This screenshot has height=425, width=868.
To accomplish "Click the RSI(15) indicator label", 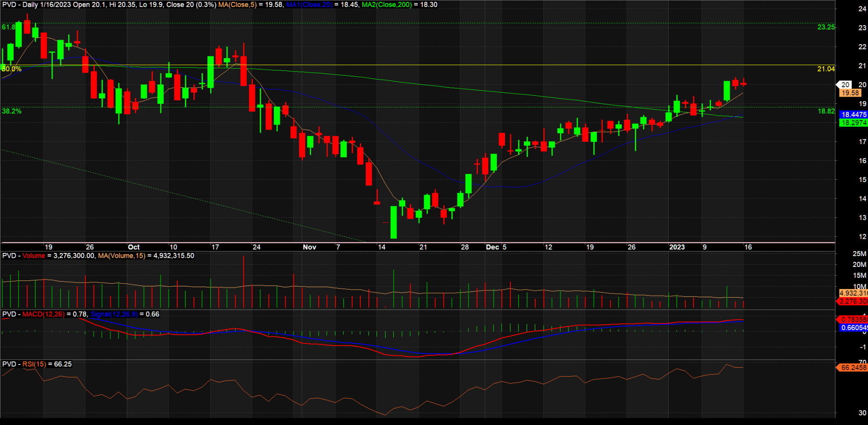I will coord(34,364).
